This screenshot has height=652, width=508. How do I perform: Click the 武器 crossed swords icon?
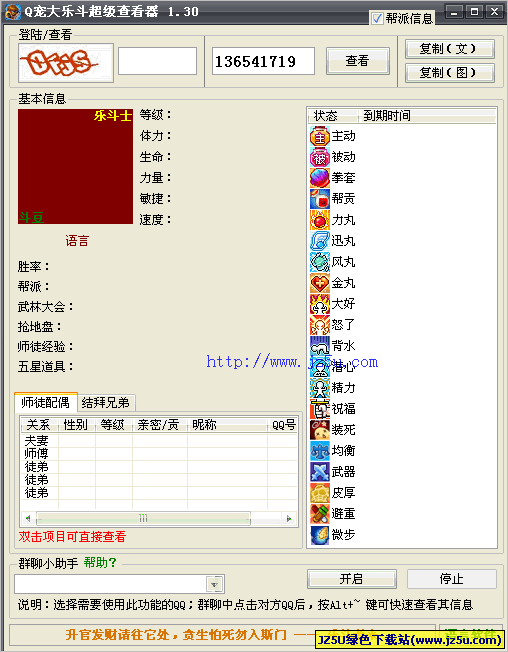point(320,472)
